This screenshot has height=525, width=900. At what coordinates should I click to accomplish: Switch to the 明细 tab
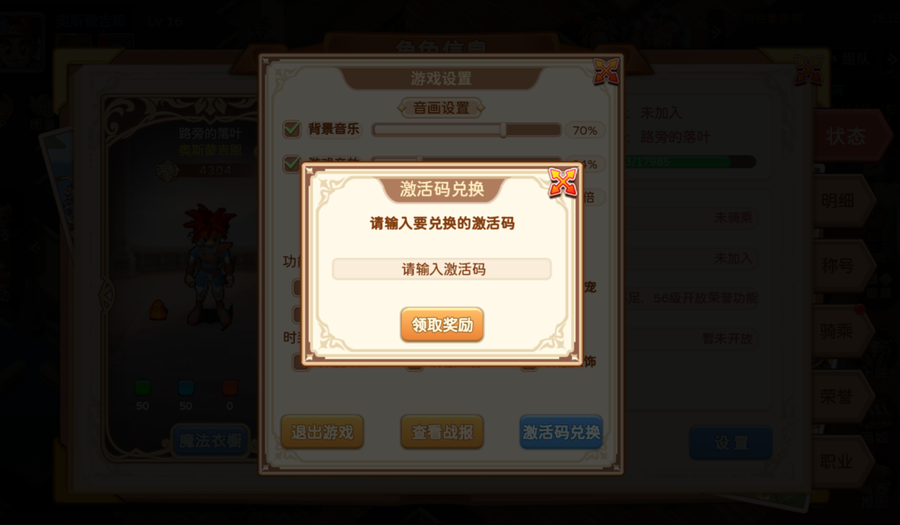pos(841,201)
